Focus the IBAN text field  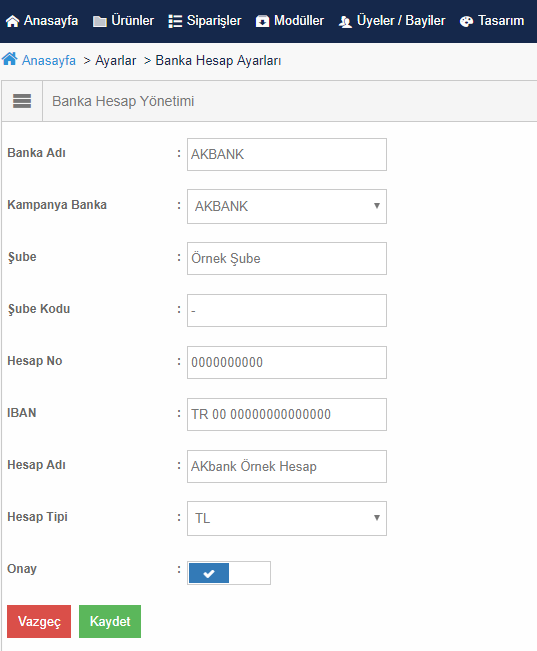(x=287, y=414)
